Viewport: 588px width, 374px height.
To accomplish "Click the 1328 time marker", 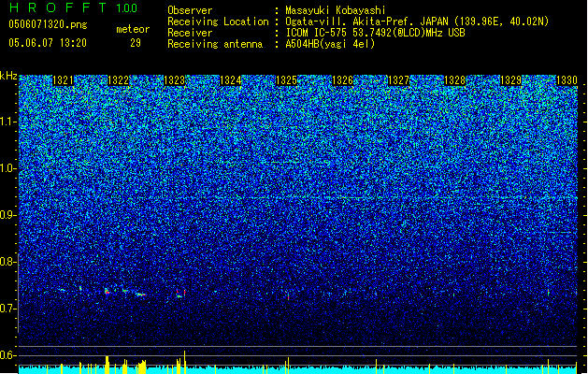I will click(455, 80).
